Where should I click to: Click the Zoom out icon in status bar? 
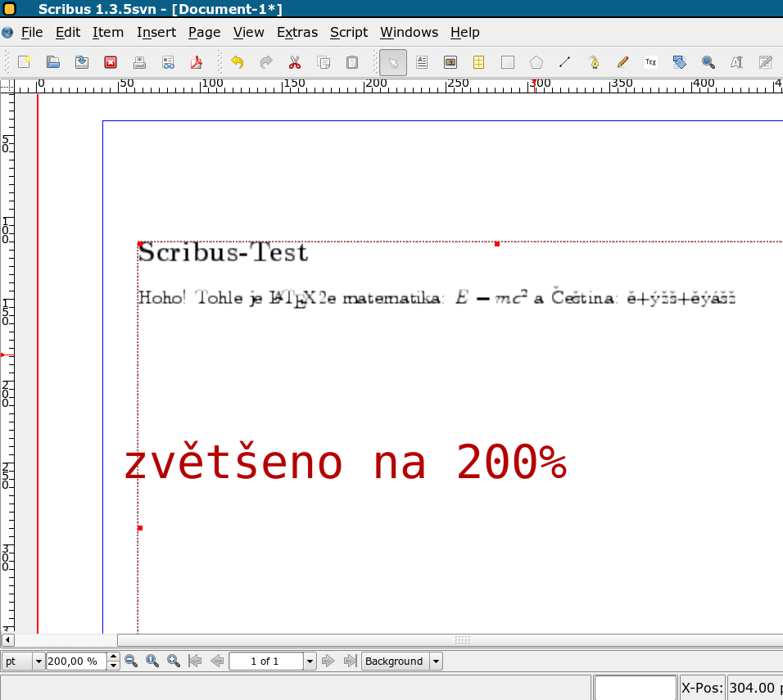pyautogui.click(x=131, y=661)
